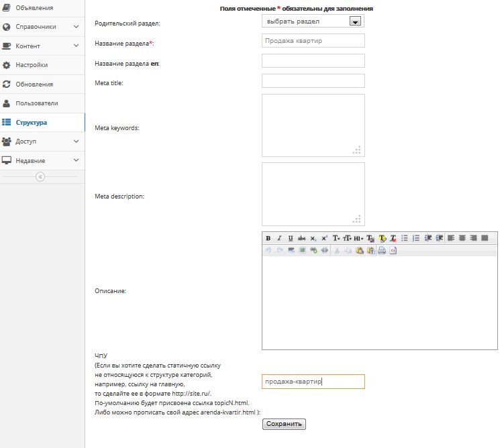Click the ЧПУ URL input field

pos(313,382)
